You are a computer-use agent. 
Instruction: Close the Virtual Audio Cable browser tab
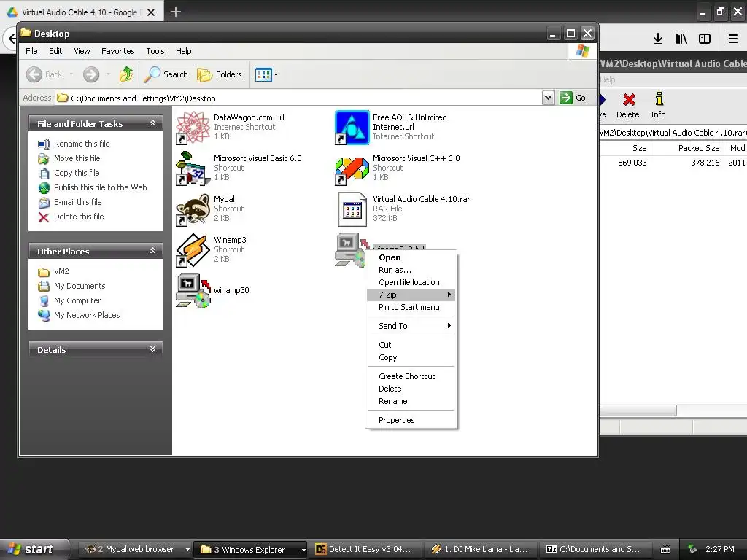pyautogui.click(x=150, y=12)
